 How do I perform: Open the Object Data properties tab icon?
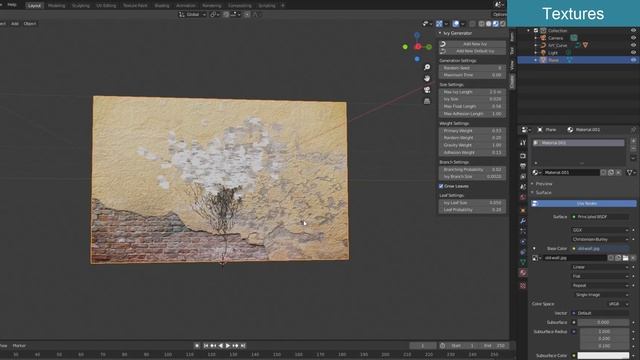(x=523, y=262)
